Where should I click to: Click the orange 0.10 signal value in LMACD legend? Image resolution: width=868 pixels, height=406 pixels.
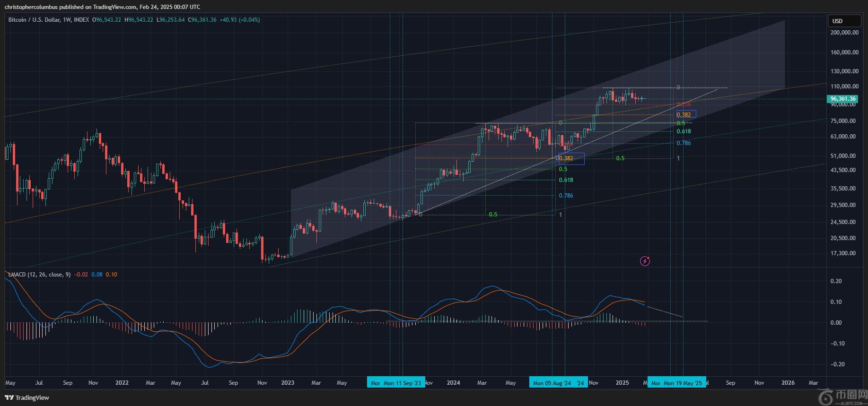tap(112, 275)
